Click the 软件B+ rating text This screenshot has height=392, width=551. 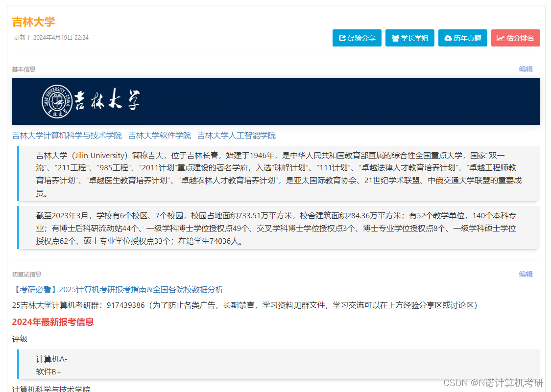click(48, 371)
